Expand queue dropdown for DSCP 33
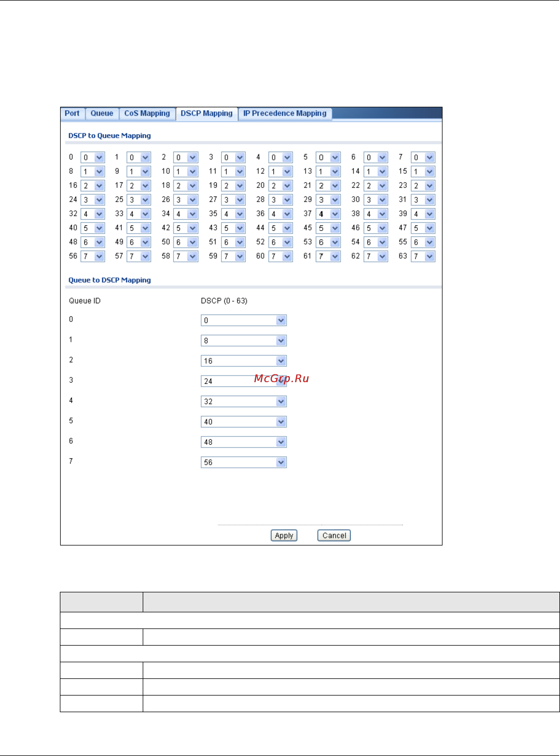Image resolution: width=560 pixels, height=756 pixels. point(139,214)
